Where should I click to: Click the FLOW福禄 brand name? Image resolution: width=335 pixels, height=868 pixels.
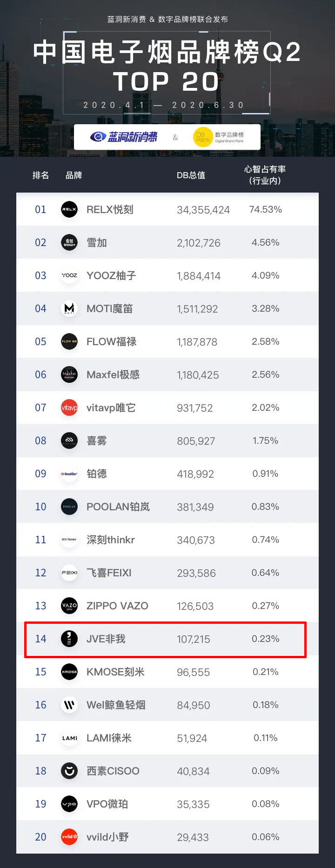111,341
